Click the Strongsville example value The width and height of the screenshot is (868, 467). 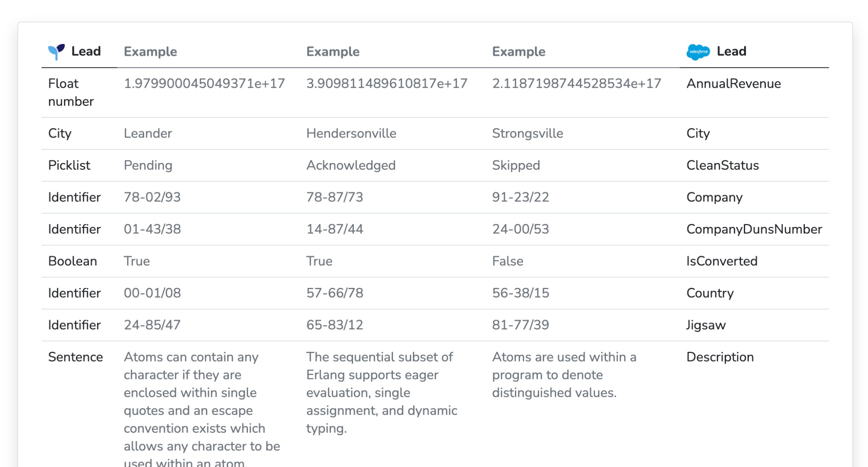coord(527,134)
